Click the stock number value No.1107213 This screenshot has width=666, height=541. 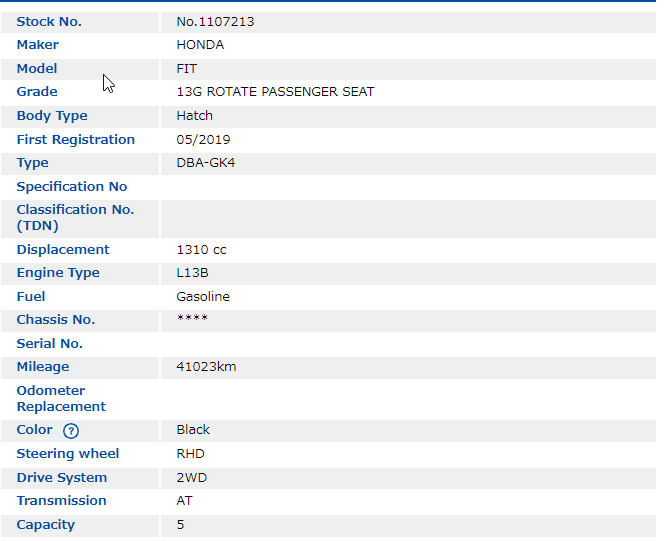point(214,21)
